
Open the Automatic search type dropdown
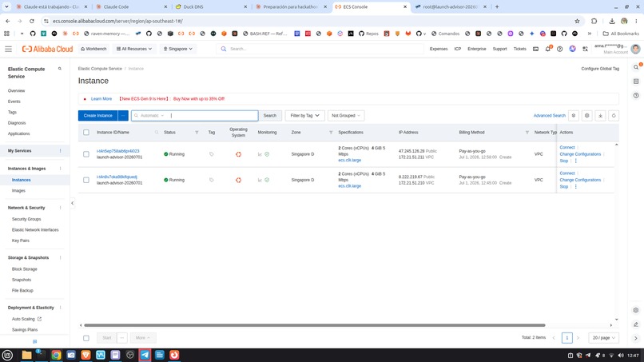(x=150, y=115)
